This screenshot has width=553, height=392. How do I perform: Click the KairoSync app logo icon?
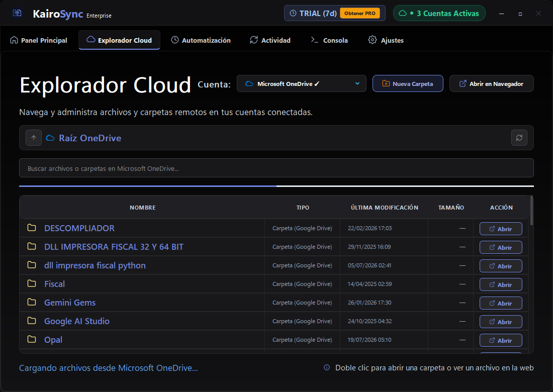[x=17, y=13]
